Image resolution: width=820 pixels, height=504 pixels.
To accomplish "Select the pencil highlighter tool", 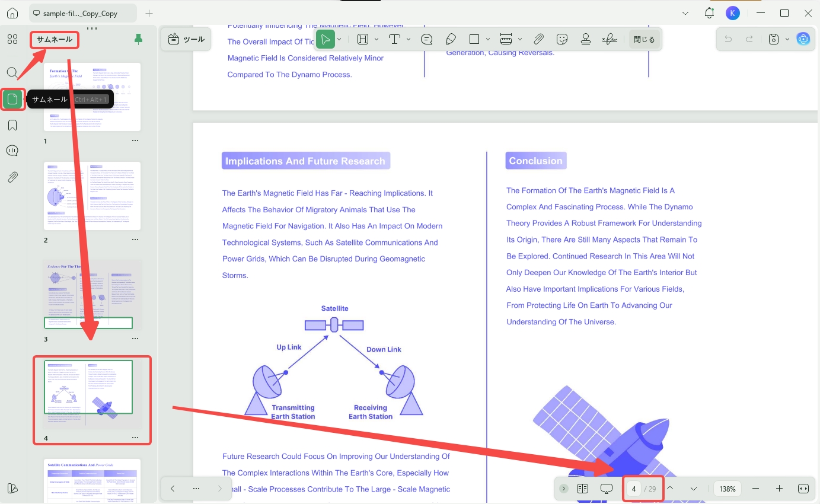I will pyautogui.click(x=451, y=39).
